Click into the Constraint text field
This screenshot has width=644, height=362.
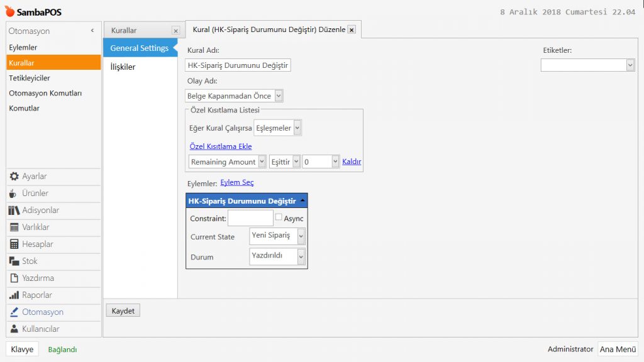pos(250,218)
